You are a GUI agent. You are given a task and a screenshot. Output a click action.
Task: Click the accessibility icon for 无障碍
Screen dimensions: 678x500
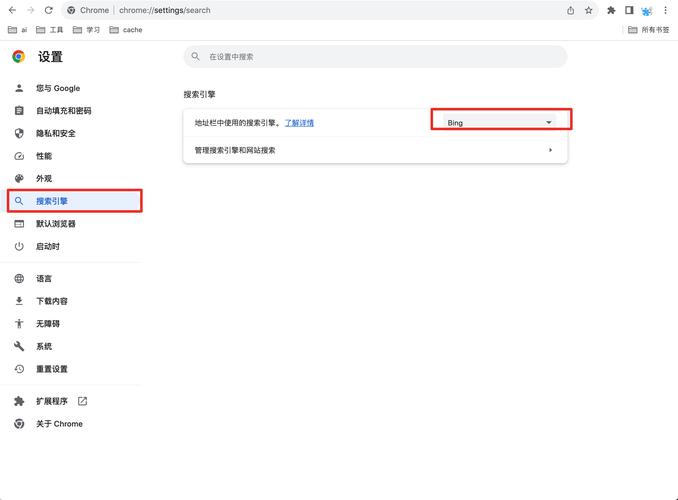point(19,324)
